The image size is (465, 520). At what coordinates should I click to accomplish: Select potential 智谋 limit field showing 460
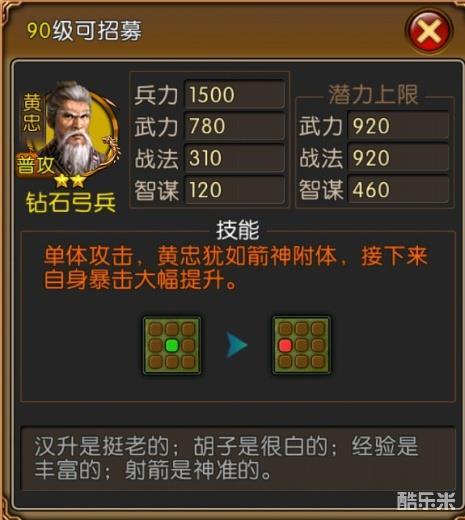pyautogui.click(x=398, y=190)
